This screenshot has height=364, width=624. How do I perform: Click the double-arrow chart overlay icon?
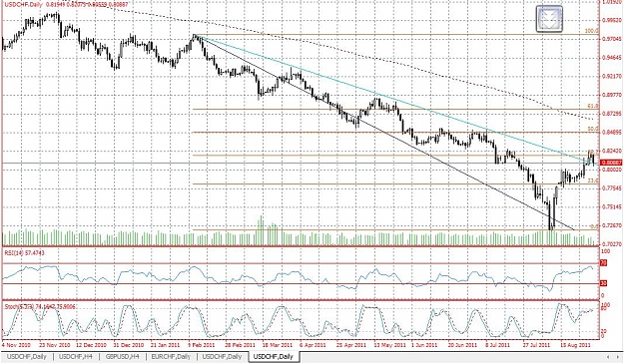tap(549, 19)
